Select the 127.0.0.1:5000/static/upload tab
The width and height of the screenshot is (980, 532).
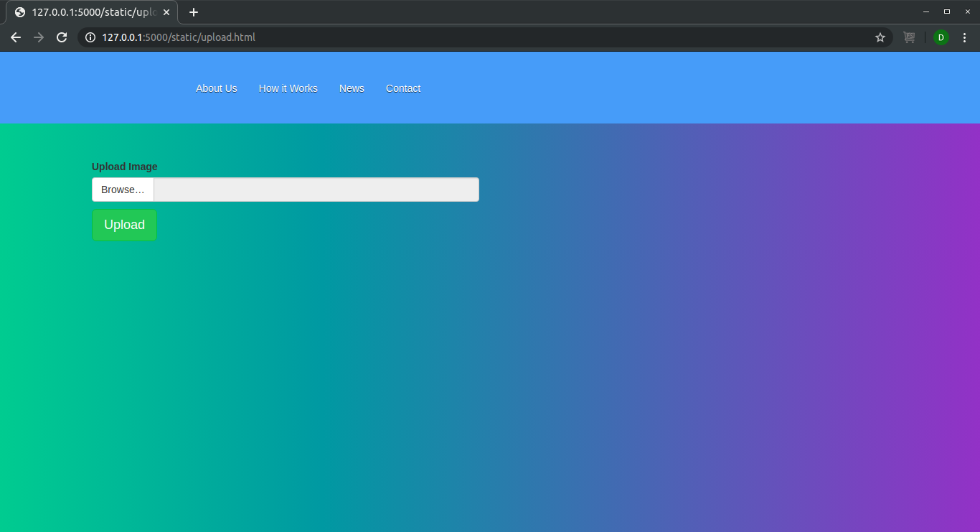[92, 12]
